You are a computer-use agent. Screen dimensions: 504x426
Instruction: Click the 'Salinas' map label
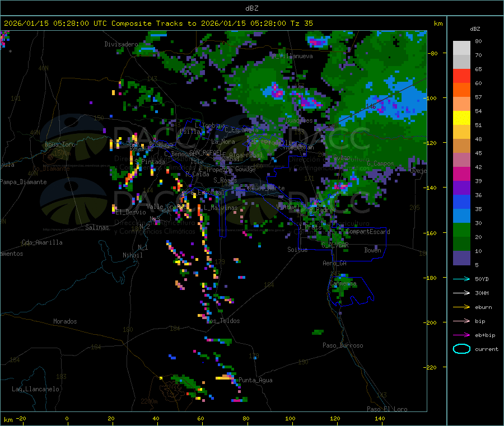[x=97, y=227]
